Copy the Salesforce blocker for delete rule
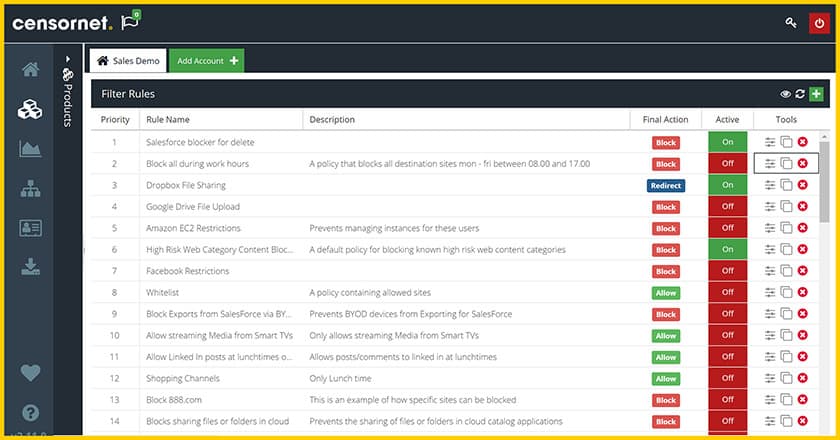Viewport: 840px width, 440px height. (786, 142)
